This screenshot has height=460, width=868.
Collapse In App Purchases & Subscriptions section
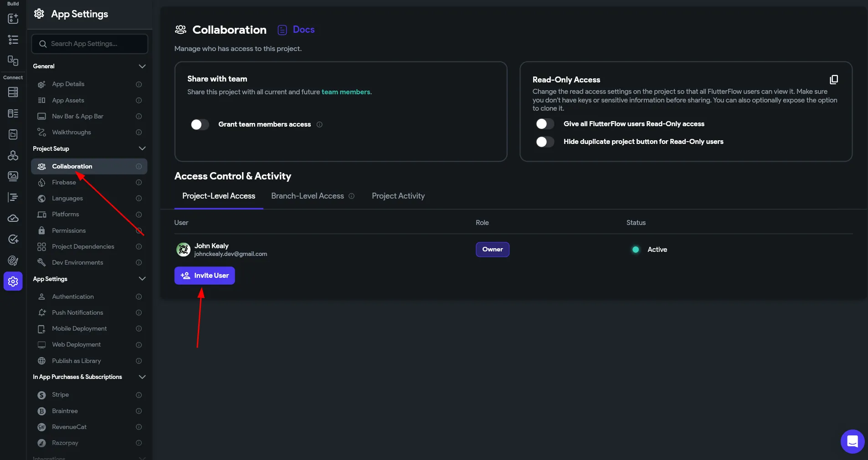point(142,377)
